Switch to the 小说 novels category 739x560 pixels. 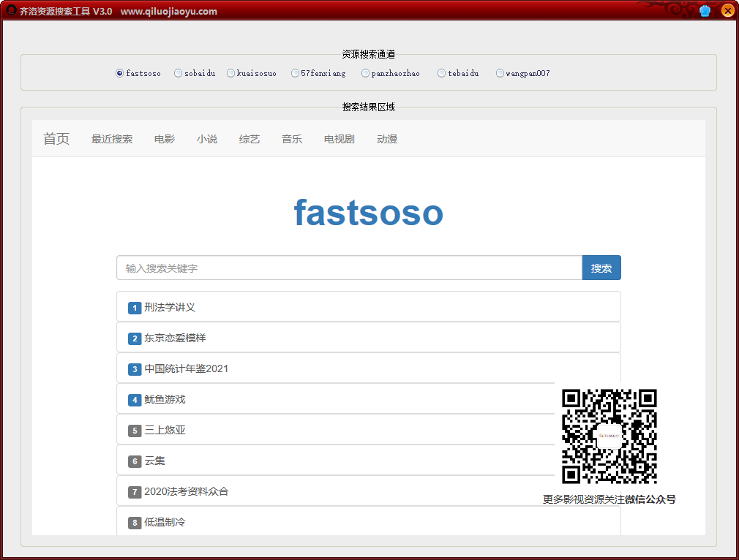[207, 139]
